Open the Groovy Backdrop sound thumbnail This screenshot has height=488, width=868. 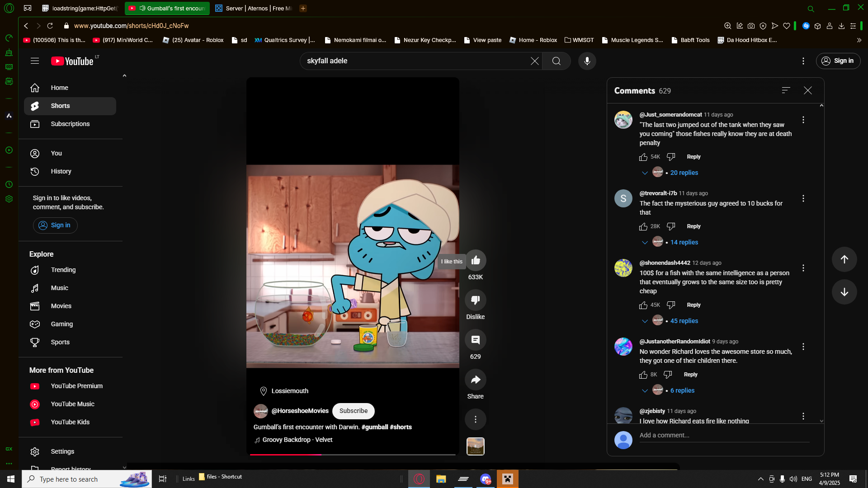(x=475, y=446)
